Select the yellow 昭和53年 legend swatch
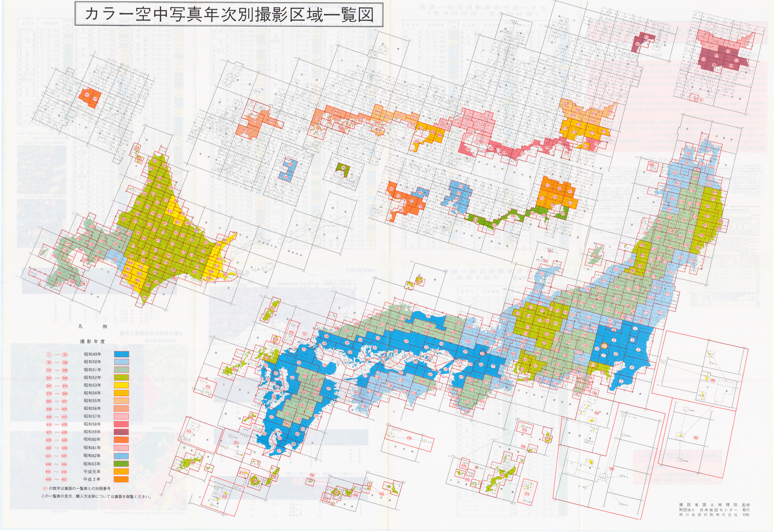This screenshot has width=774, height=532. pyautogui.click(x=121, y=385)
